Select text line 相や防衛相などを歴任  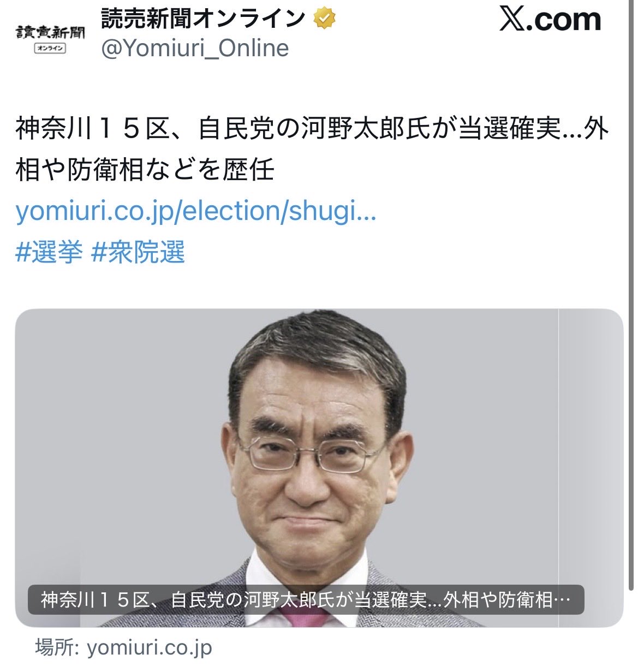tap(145, 170)
